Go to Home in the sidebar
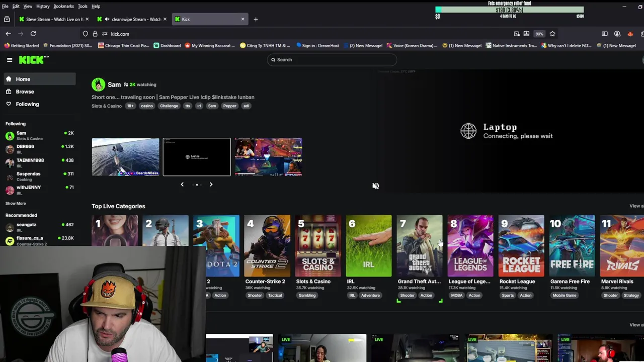This screenshot has height=362, width=644. tap(39, 79)
